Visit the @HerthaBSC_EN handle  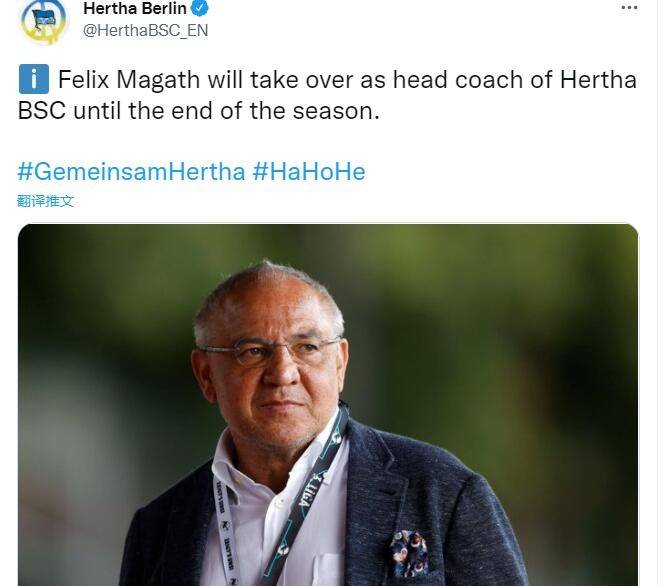click(x=145, y=31)
